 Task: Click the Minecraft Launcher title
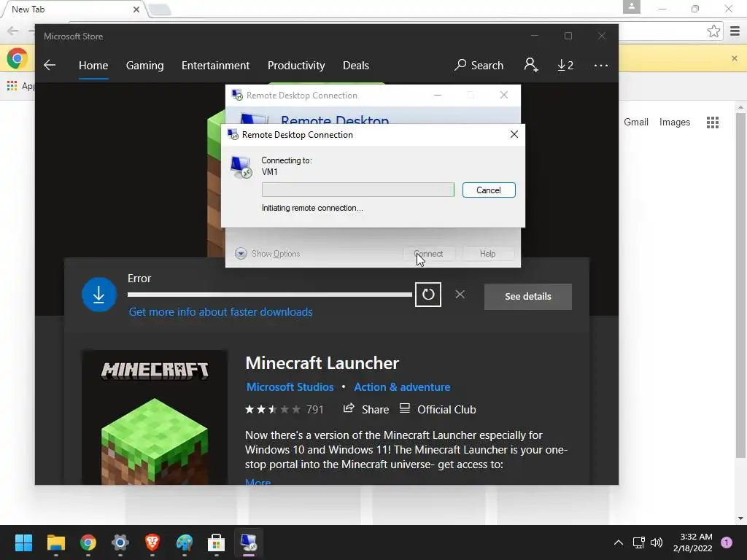point(322,363)
